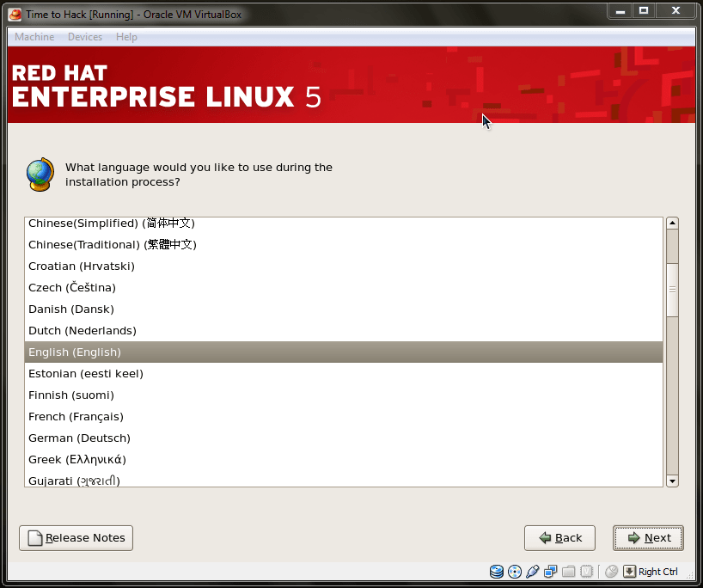Click the mouse integration status icon

[612, 572]
